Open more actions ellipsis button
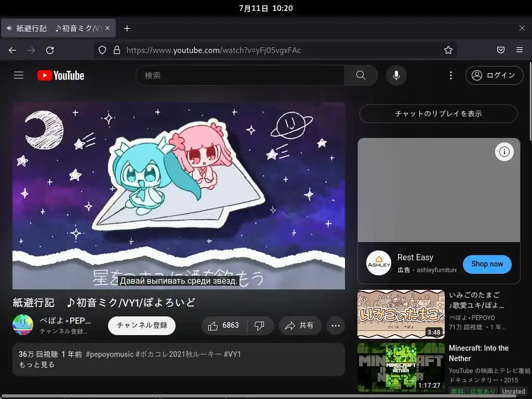Viewport: 532px width, 399px height. point(336,326)
